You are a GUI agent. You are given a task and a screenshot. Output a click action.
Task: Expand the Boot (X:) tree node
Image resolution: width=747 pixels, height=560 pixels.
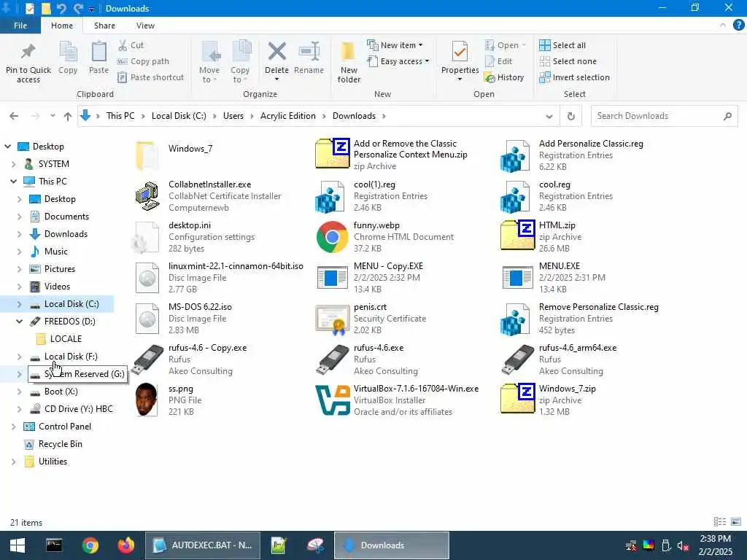tap(19, 392)
